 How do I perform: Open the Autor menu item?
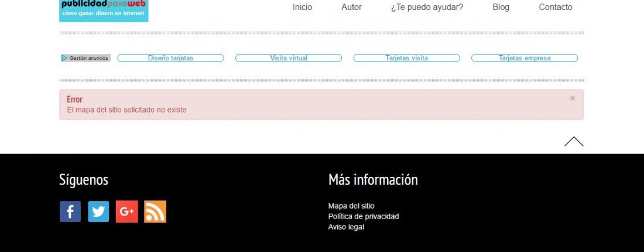coord(352,7)
